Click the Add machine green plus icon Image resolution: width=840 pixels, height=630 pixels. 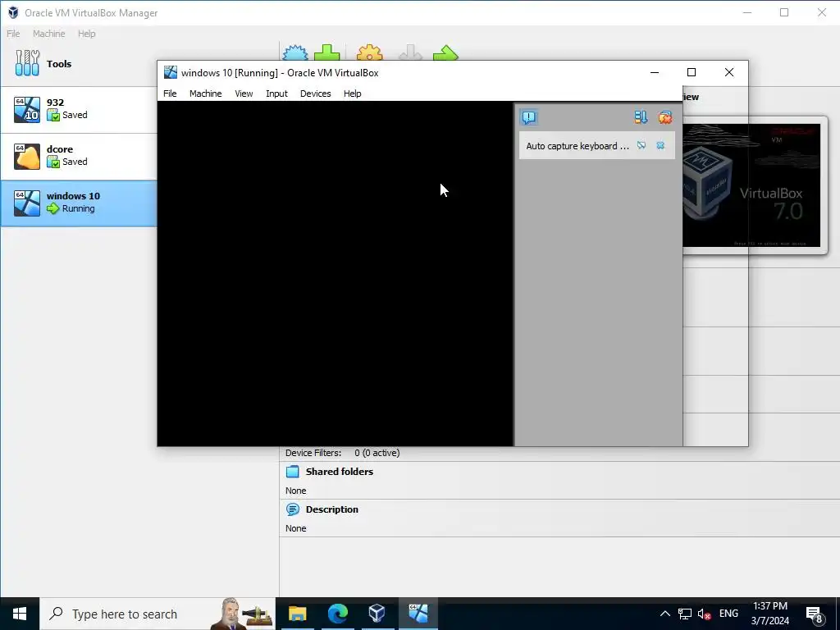[x=326, y=53]
